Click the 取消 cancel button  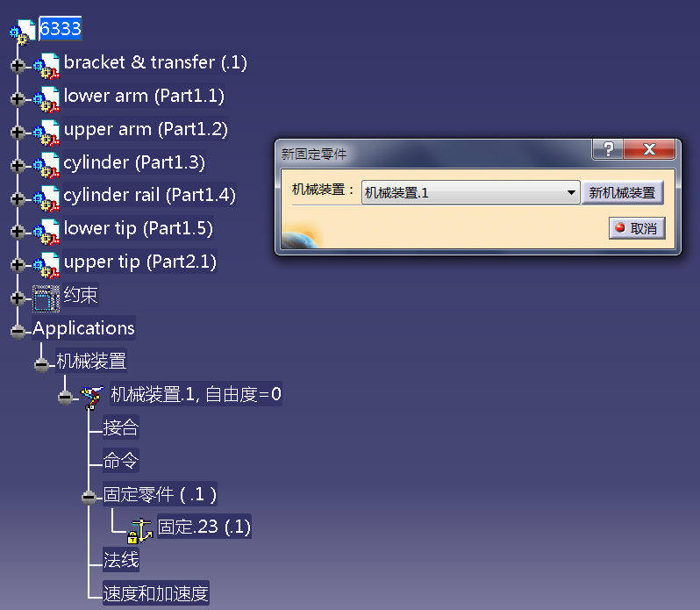click(x=637, y=228)
